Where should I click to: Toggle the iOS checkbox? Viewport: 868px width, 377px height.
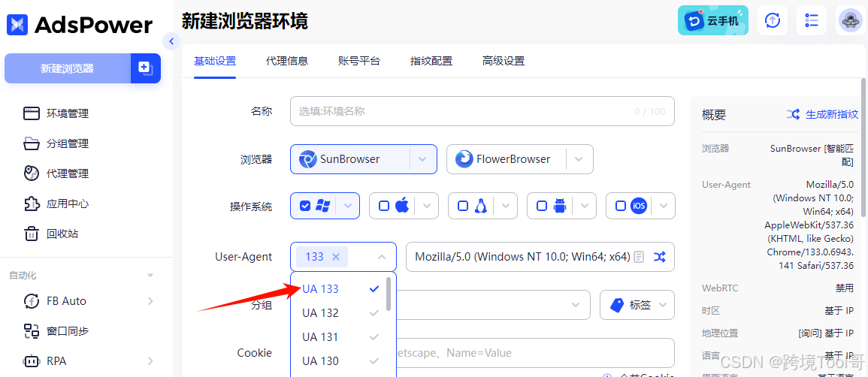621,206
